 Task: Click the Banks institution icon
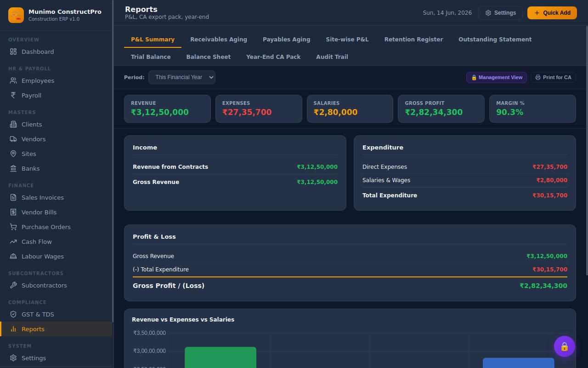[13, 168]
